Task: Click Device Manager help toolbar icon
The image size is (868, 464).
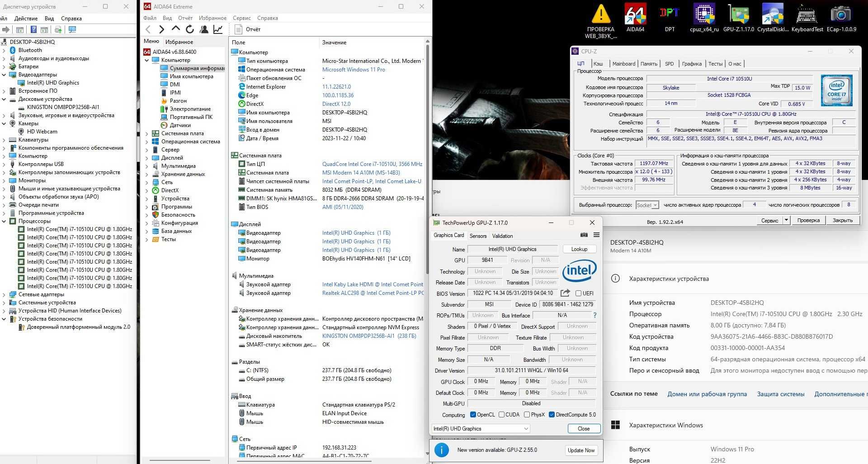Action: pyautogui.click(x=33, y=30)
